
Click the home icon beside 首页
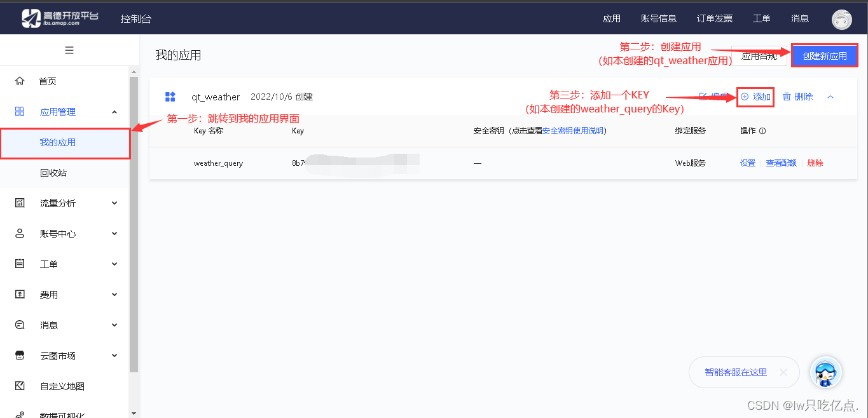click(x=20, y=81)
